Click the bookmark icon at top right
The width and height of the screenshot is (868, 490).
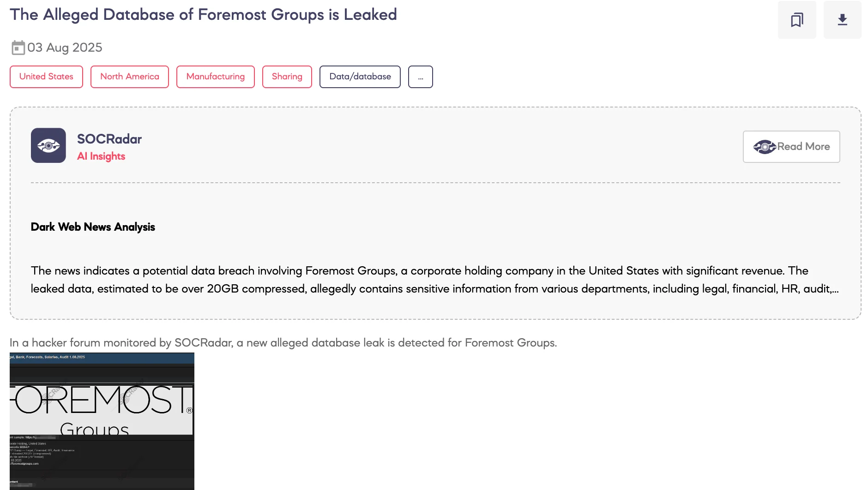coord(796,19)
